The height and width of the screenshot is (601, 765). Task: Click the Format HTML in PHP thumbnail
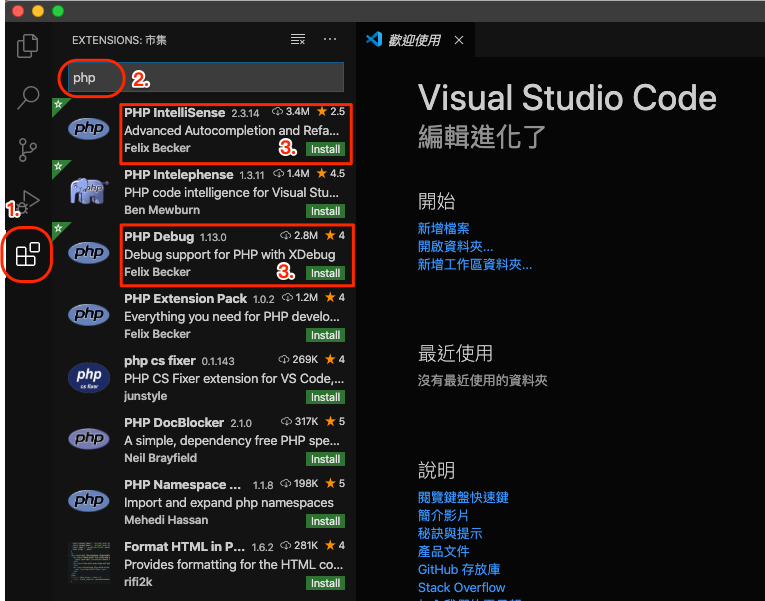pyautogui.click(x=89, y=562)
